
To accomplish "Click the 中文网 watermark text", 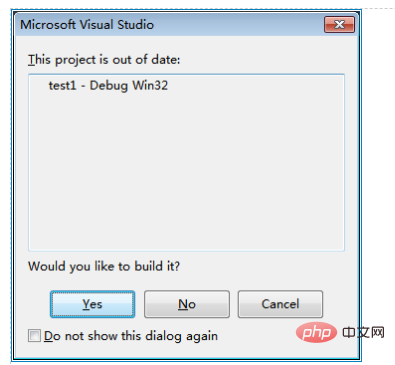I will click(x=363, y=333).
